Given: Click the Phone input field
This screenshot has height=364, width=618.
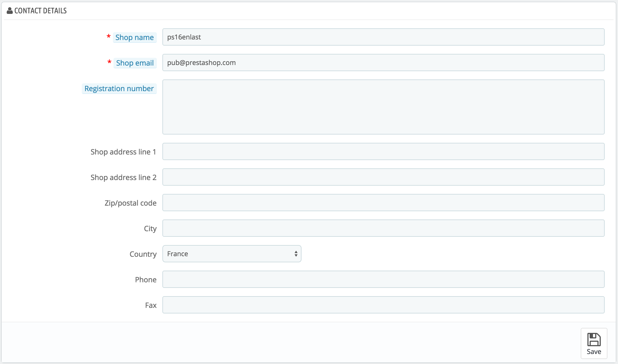Looking at the screenshot, I should [x=383, y=279].
